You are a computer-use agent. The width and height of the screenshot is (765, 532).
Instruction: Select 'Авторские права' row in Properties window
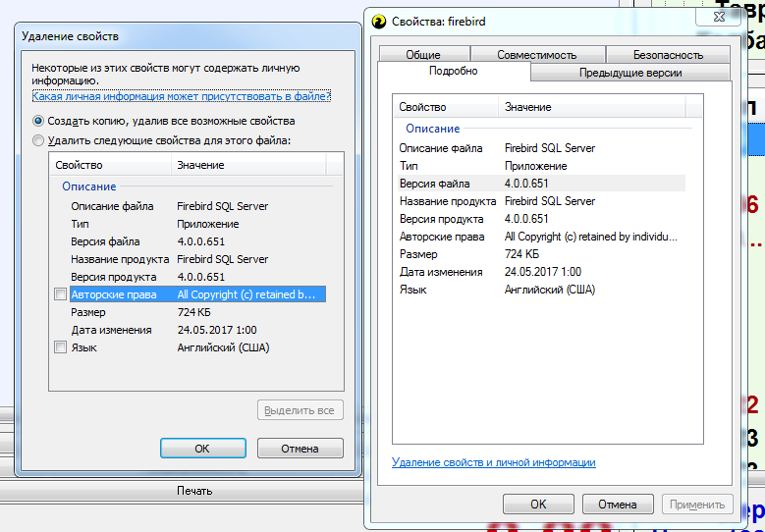click(x=541, y=237)
